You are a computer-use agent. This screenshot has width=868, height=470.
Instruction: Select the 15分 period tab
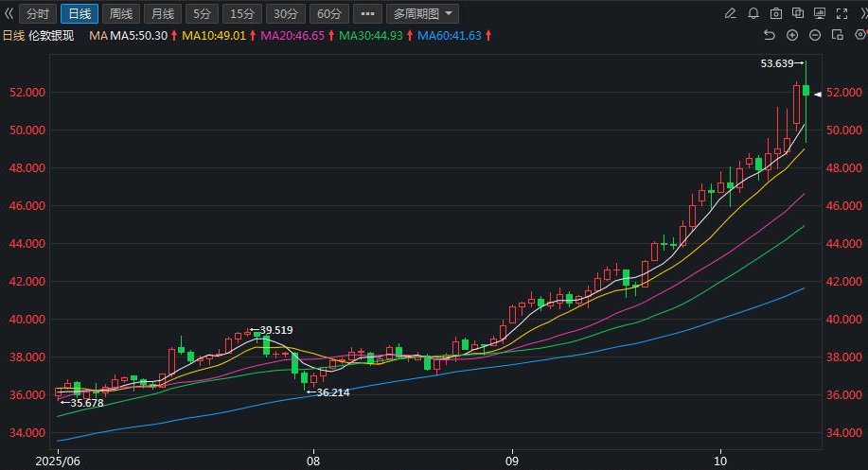(x=242, y=14)
